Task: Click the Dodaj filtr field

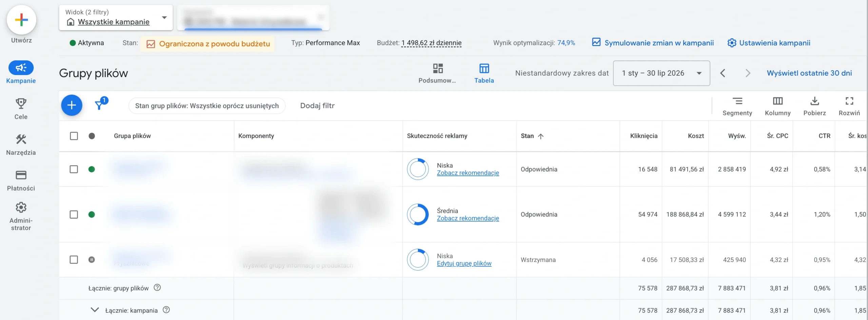Action: tap(317, 106)
